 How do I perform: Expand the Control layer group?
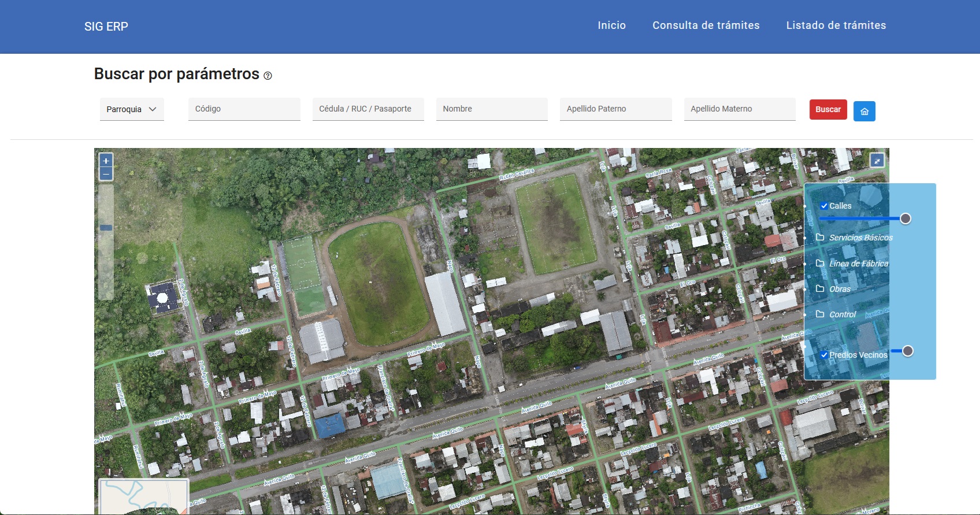tap(842, 314)
